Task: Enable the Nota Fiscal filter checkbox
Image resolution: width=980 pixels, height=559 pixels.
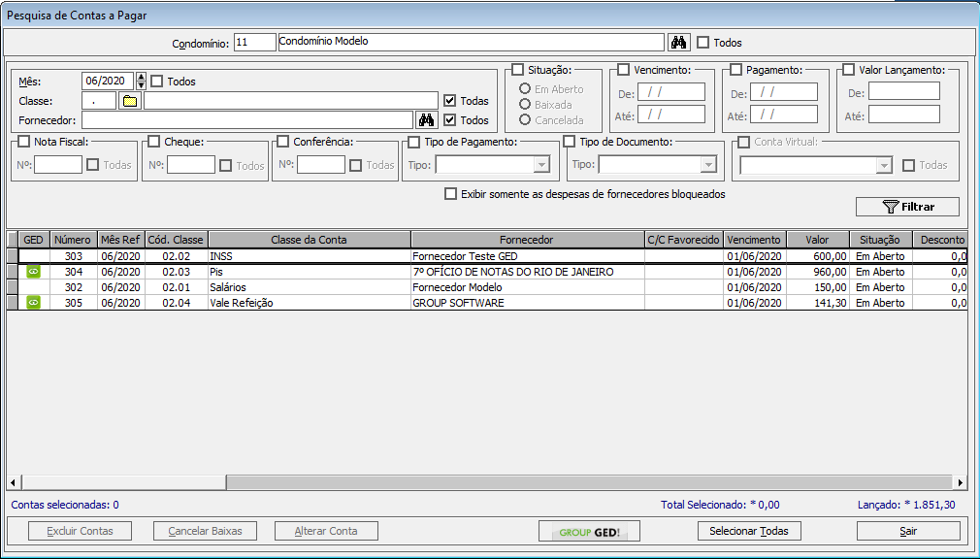Action: [x=23, y=142]
